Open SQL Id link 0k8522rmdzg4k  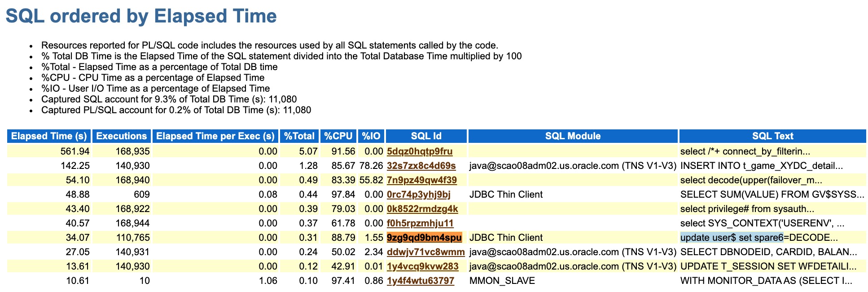point(422,209)
